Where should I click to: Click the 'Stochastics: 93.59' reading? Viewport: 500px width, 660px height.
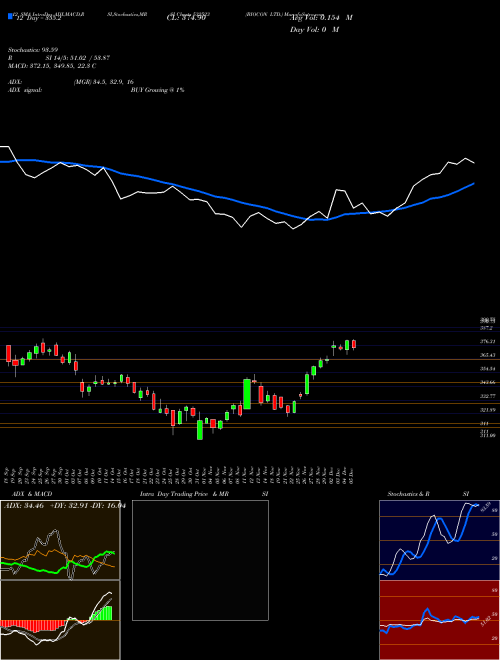coord(32,50)
